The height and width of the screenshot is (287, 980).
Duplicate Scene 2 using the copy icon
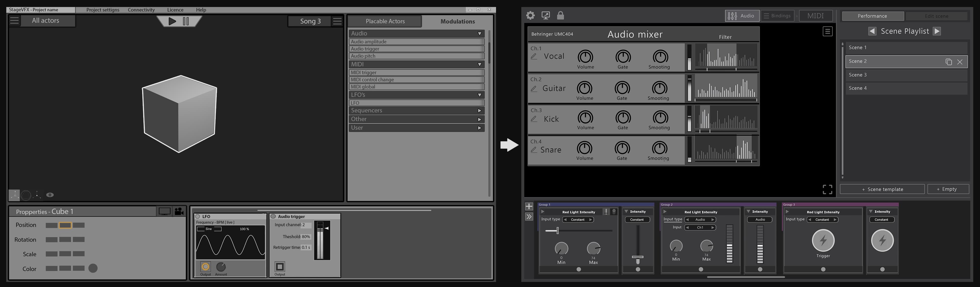pos(948,62)
